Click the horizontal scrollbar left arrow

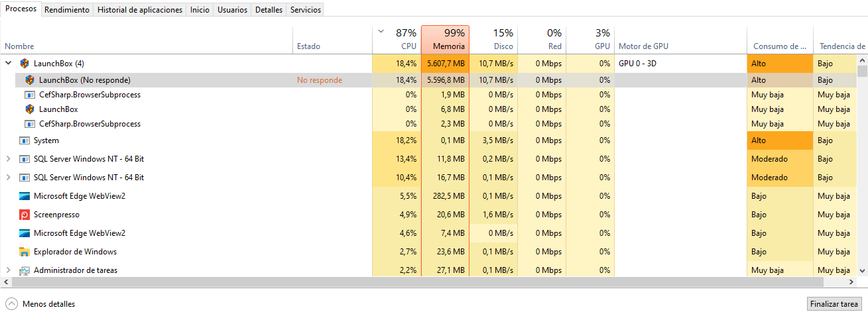pyautogui.click(x=5, y=282)
